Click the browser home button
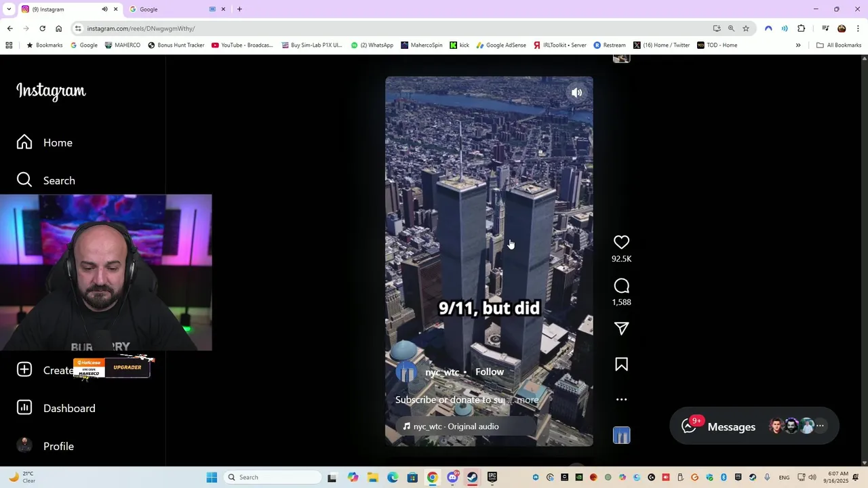Viewport: 868px width, 488px height. click(x=58, y=28)
